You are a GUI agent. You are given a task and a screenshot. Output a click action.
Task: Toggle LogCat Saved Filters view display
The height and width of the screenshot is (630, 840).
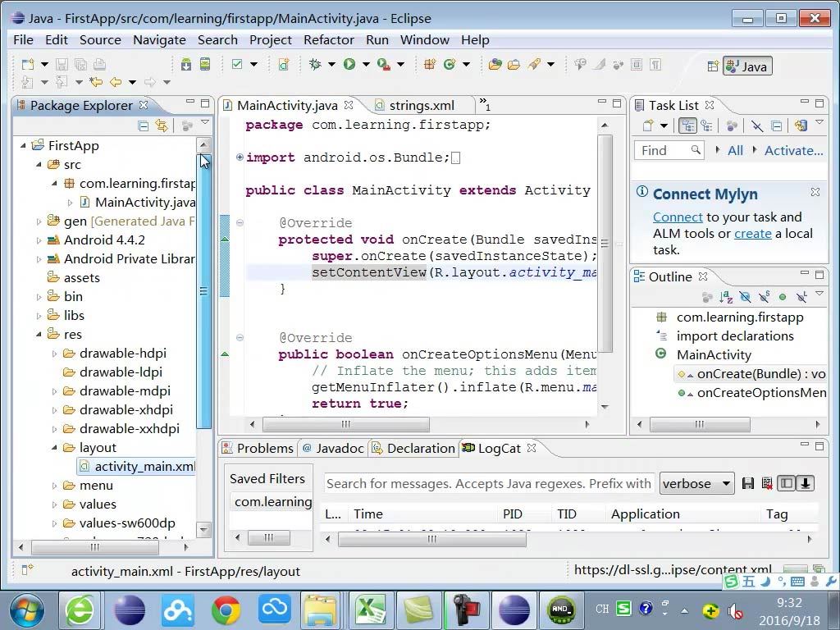(787, 484)
